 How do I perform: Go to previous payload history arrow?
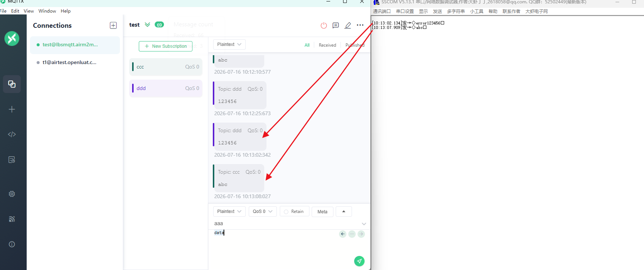pyautogui.click(x=343, y=234)
